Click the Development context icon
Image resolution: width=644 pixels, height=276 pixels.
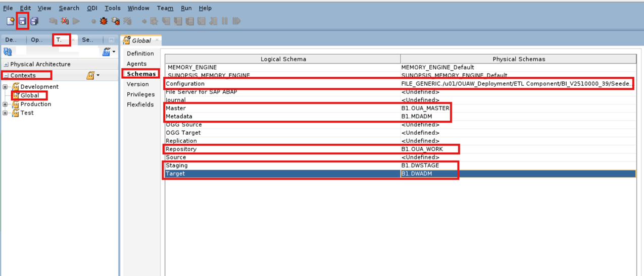point(15,87)
